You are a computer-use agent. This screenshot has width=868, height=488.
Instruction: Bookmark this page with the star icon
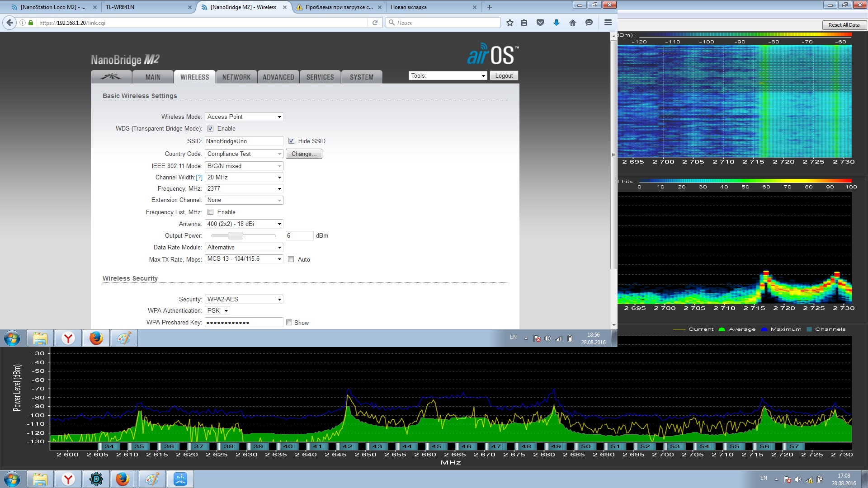[510, 23]
